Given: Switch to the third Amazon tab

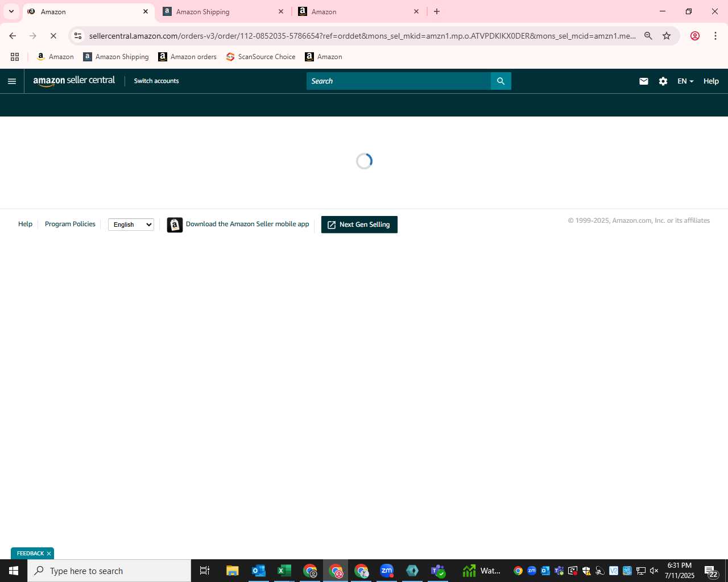Looking at the screenshot, I should coord(359,11).
